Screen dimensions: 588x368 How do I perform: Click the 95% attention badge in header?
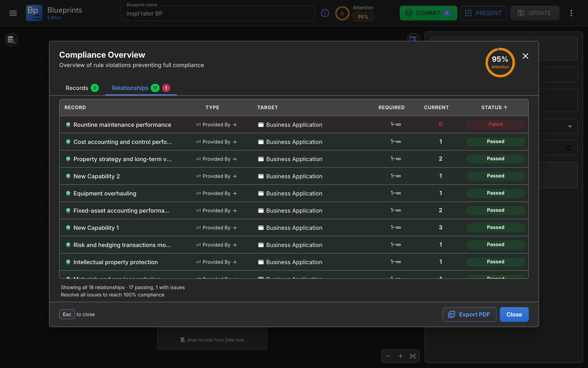click(363, 17)
